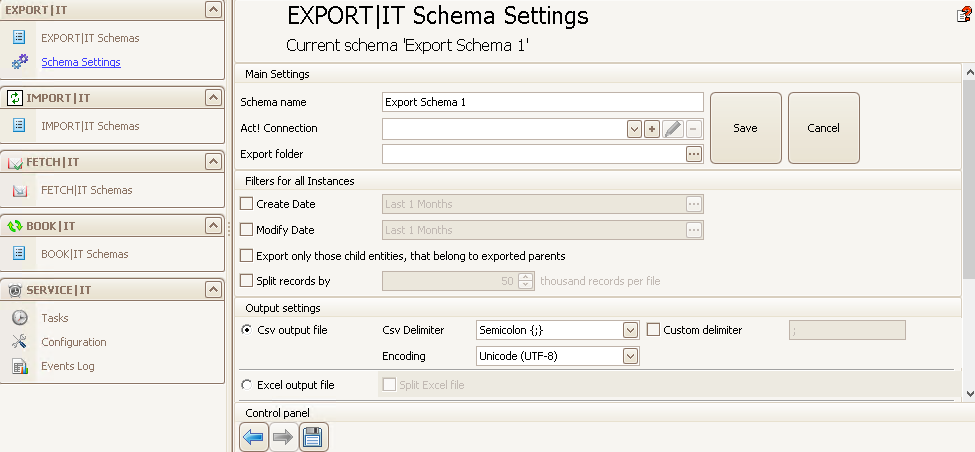Go forward with the gray right arrow
The width and height of the screenshot is (975, 452).
tap(284, 437)
